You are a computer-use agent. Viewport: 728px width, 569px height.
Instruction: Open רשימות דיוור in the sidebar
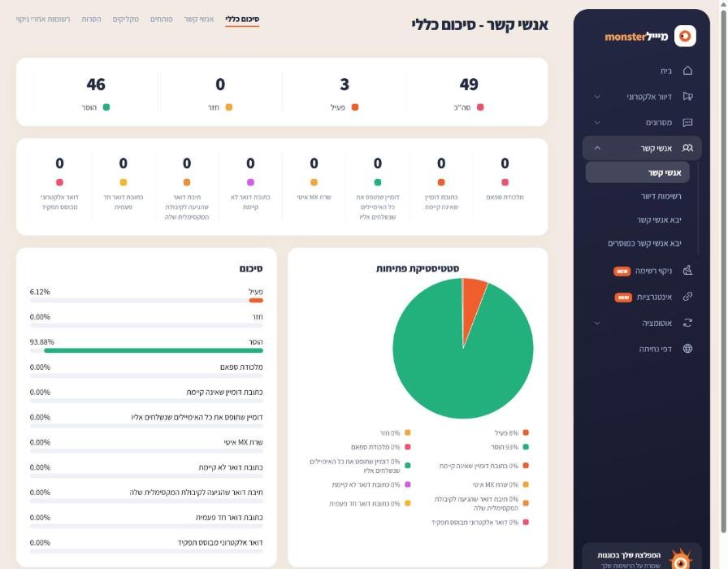click(x=661, y=196)
